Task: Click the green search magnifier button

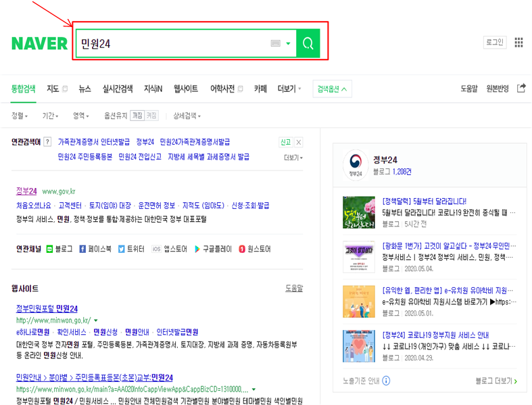Action: pos(308,43)
